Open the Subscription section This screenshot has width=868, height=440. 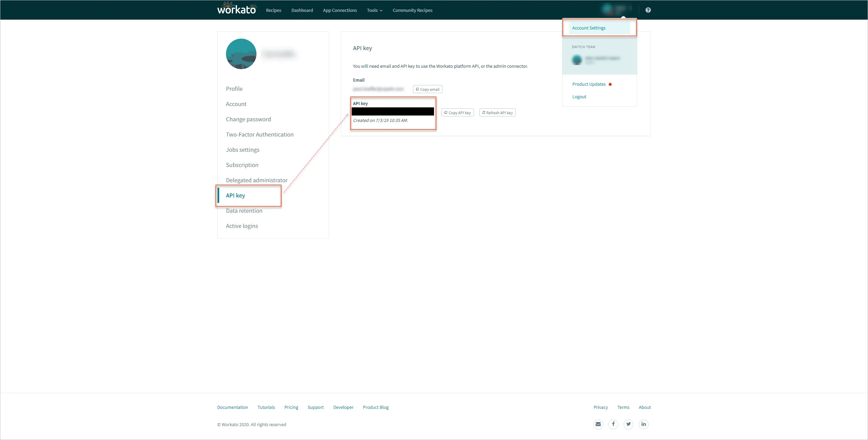point(242,165)
